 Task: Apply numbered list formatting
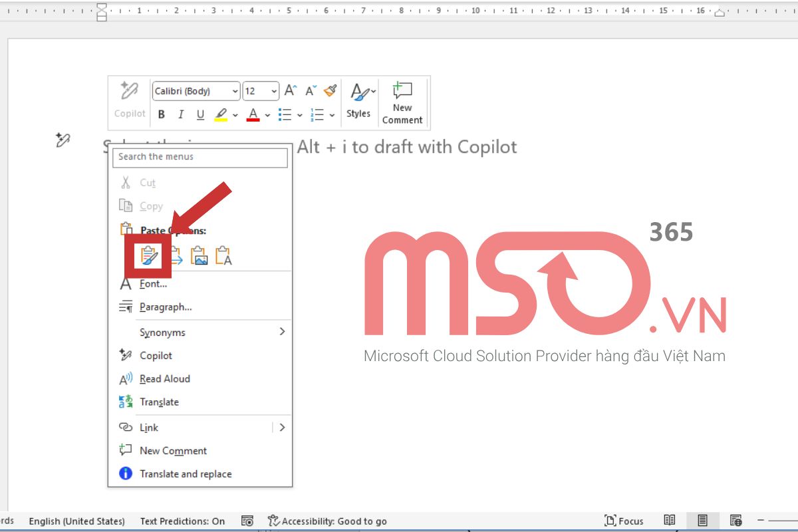point(318,115)
